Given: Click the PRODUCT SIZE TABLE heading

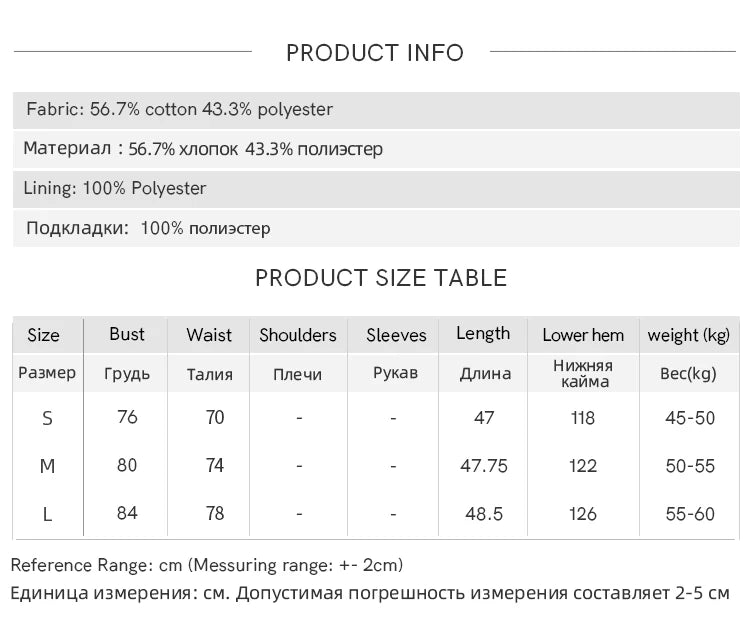Looking at the screenshot, I should tap(381, 278).
